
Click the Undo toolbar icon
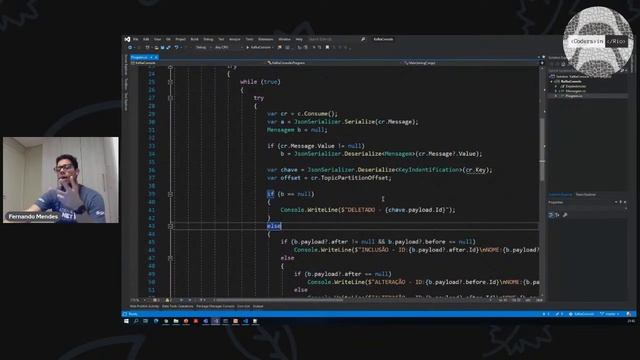tap(176, 47)
